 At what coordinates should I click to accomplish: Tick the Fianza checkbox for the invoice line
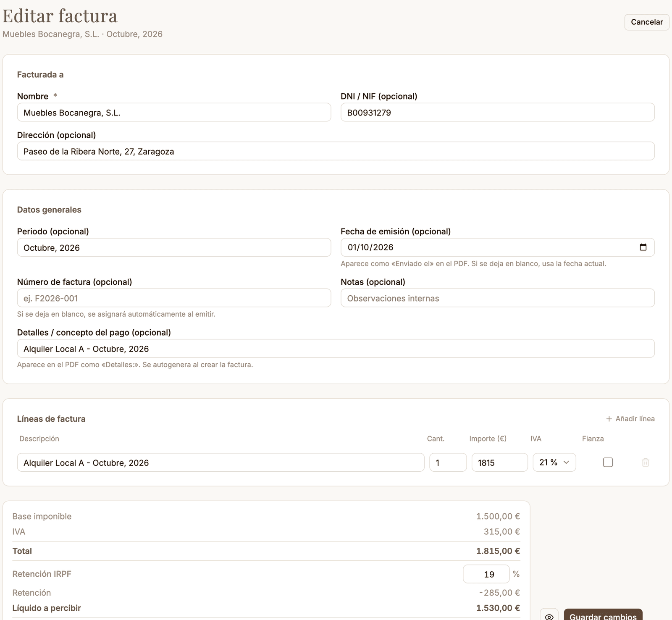(608, 462)
